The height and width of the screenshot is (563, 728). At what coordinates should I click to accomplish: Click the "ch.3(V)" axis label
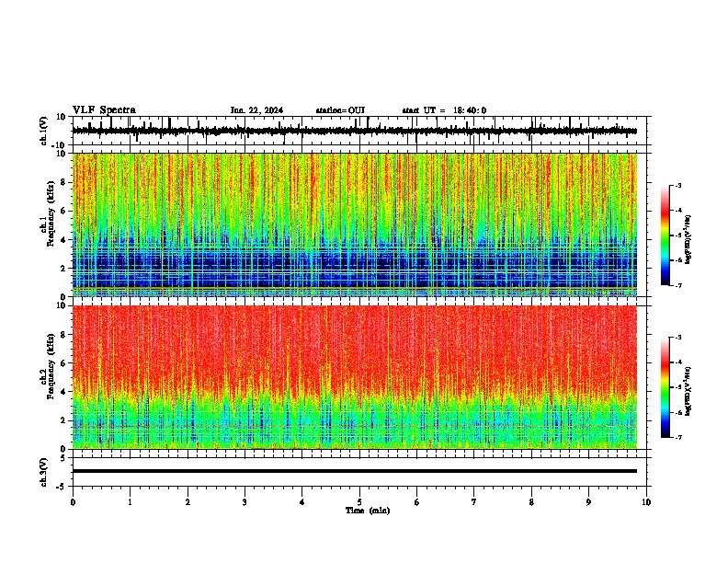(x=44, y=473)
